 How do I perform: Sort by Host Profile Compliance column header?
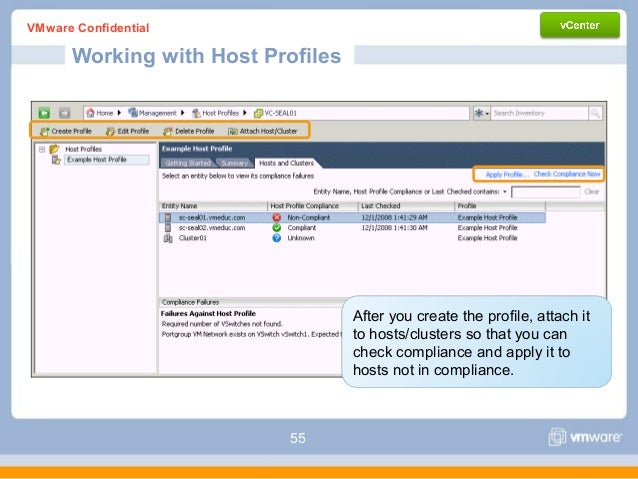(312, 206)
